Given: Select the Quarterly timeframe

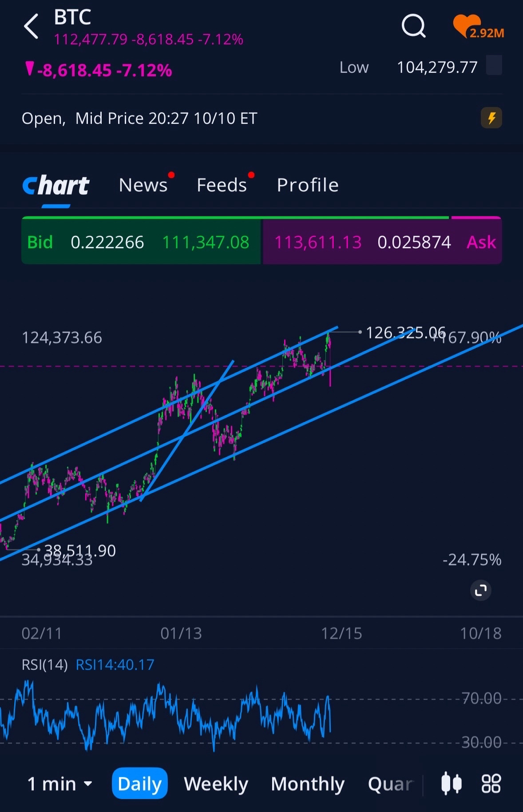Looking at the screenshot, I should coord(391,784).
